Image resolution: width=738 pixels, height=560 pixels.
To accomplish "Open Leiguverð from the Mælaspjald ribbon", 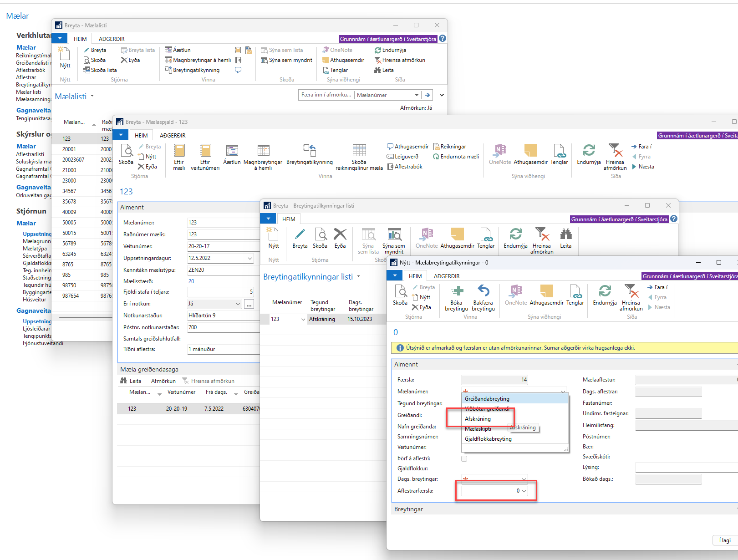I will pos(390,157).
